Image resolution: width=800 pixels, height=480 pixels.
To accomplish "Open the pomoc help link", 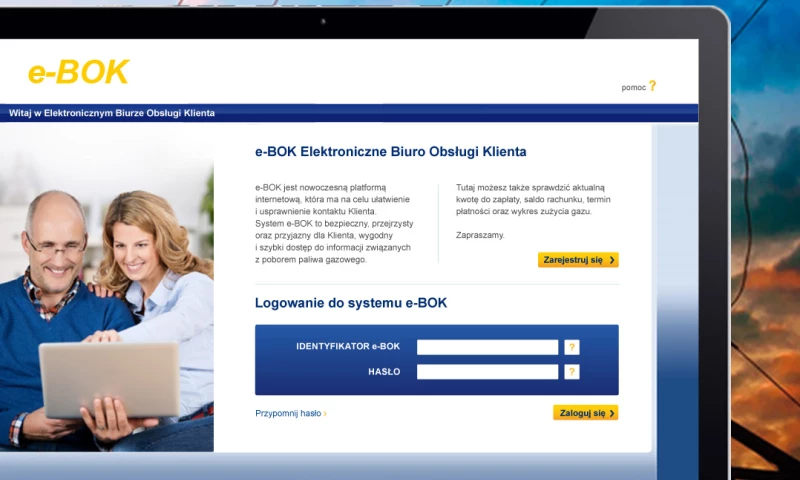I will 633,88.
